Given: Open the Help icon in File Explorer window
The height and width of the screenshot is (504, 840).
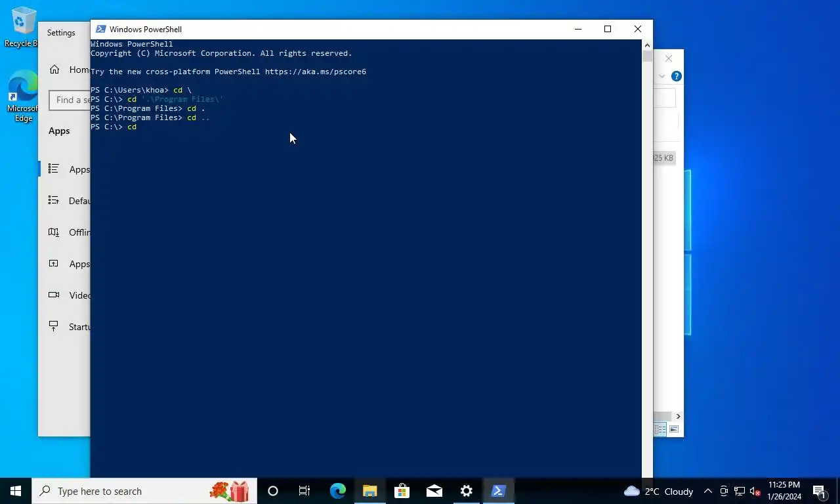Looking at the screenshot, I should click(677, 76).
